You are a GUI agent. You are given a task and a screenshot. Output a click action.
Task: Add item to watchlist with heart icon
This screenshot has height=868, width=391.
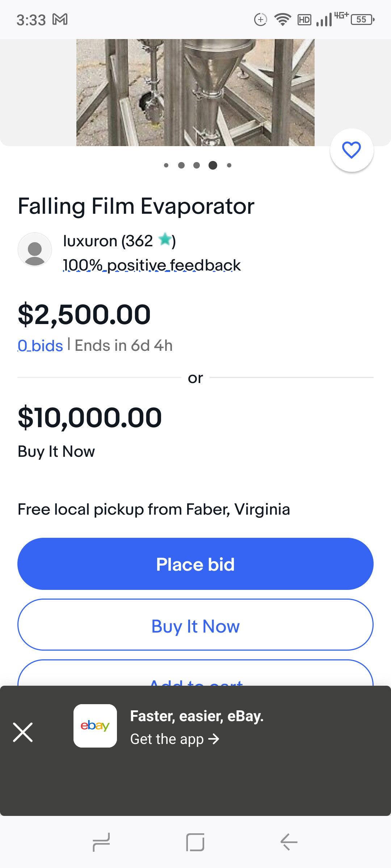(x=352, y=150)
